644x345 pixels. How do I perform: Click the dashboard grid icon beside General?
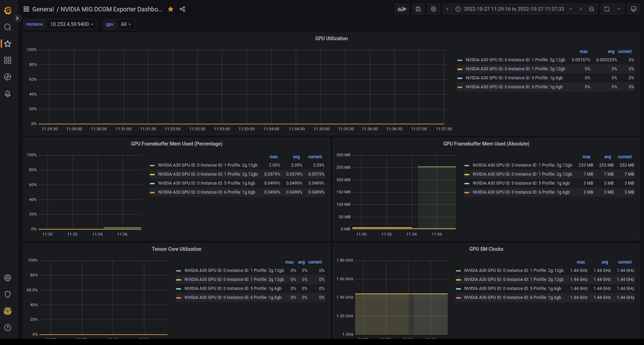[x=26, y=9]
